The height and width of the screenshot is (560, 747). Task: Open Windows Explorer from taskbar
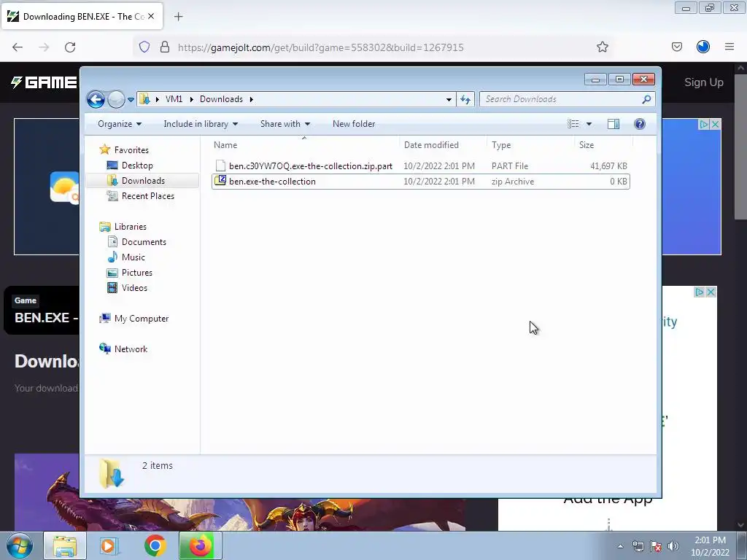tap(65, 545)
